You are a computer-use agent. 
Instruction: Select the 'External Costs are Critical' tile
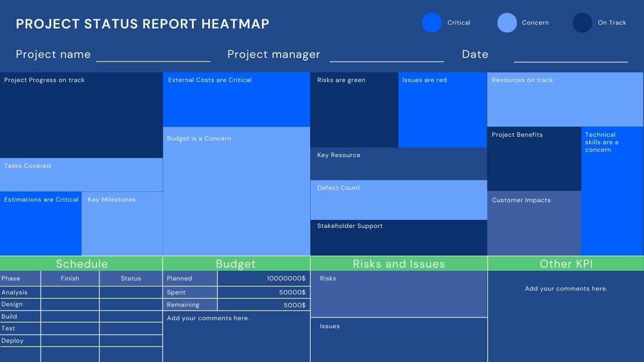[237, 100]
